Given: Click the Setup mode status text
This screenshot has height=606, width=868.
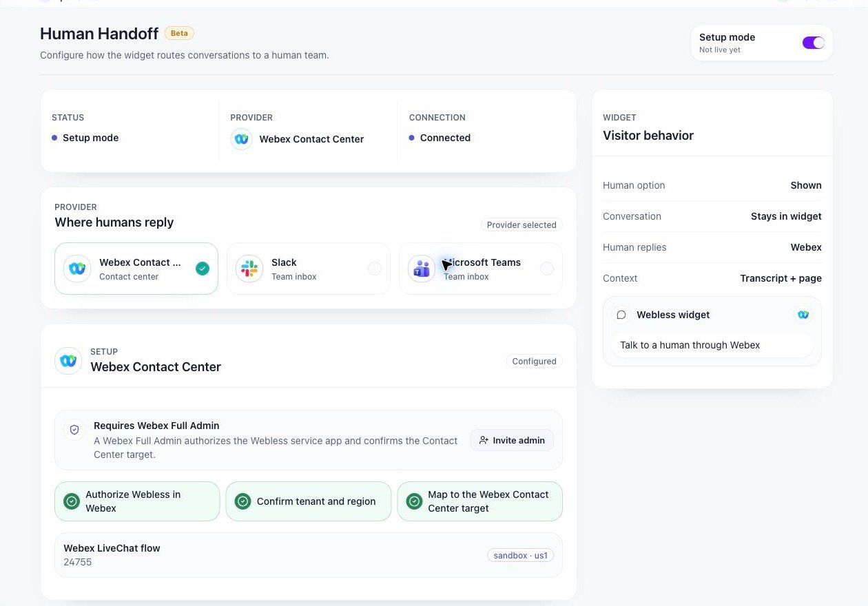Looking at the screenshot, I should tap(90, 138).
